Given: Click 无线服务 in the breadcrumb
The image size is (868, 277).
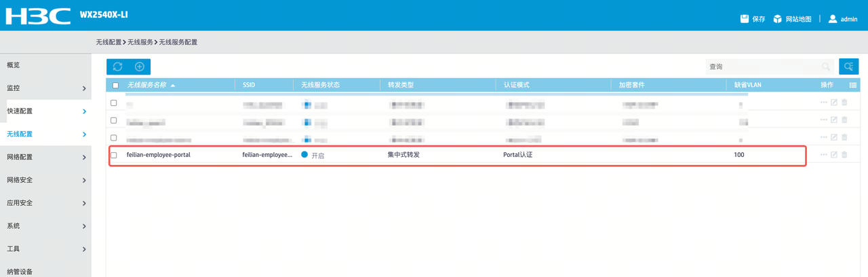Looking at the screenshot, I should [x=140, y=42].
